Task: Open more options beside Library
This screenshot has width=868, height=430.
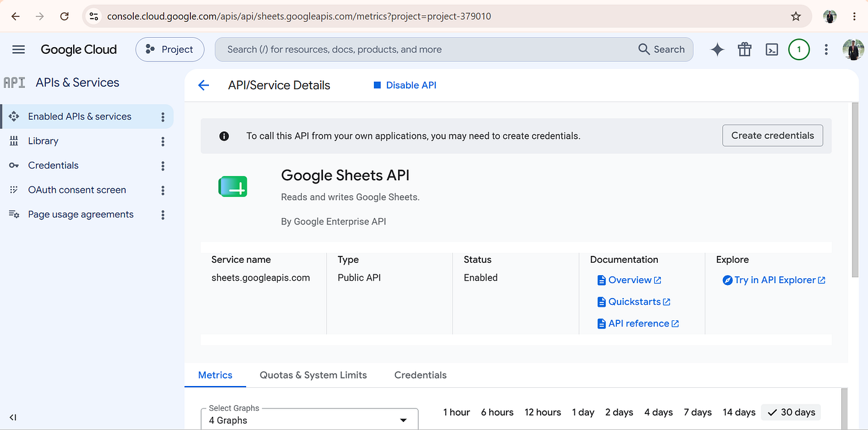Action: (x=163, y=141)
